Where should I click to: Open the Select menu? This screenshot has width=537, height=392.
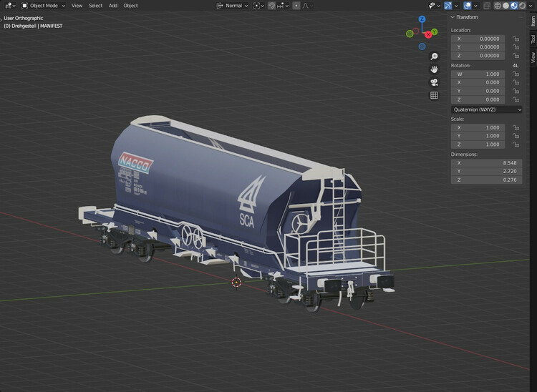pos(95,6)
